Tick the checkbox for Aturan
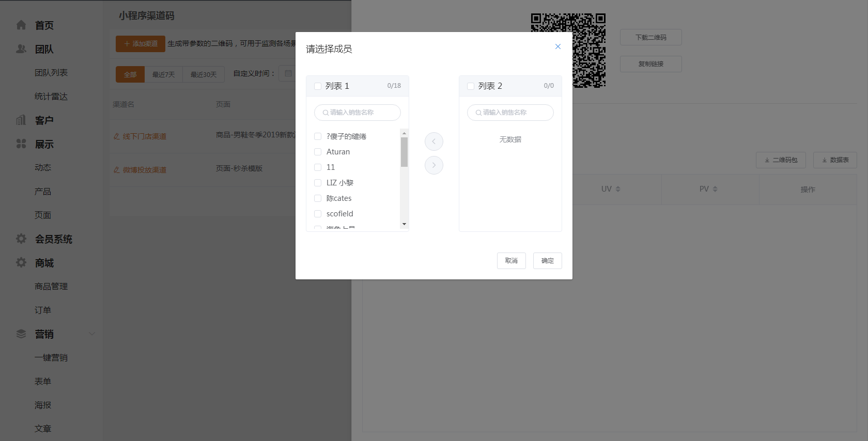This screenshot has height=441, width=868. [x=318, y=152]
